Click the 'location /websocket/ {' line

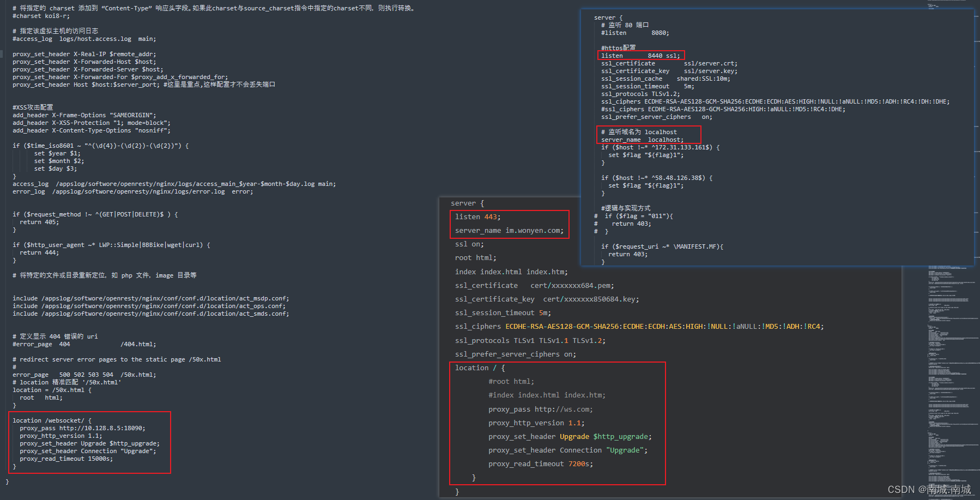(52, 420)
